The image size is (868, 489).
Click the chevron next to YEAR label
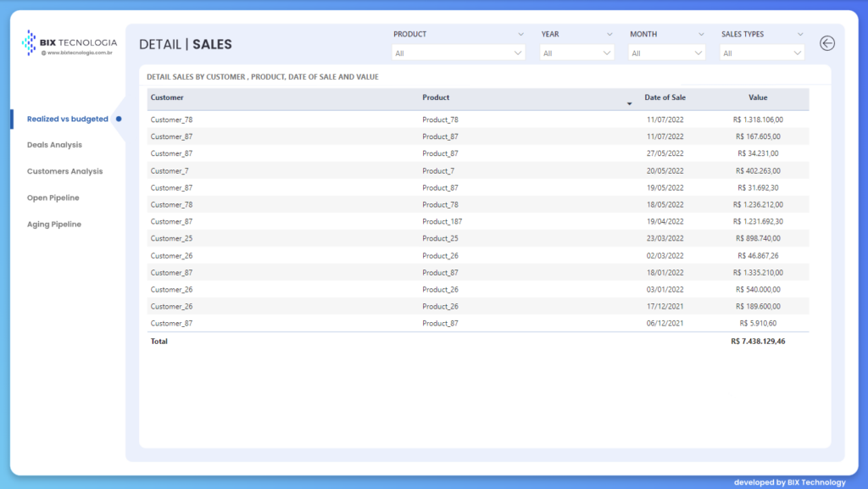[x=609, y=35]
